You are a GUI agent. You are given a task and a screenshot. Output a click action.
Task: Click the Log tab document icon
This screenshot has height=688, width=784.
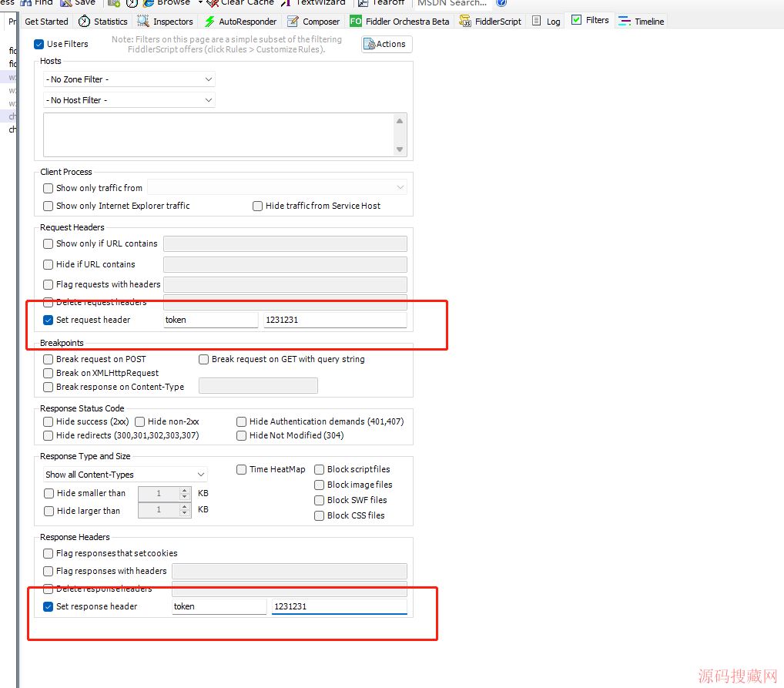[x=537, y=22]
